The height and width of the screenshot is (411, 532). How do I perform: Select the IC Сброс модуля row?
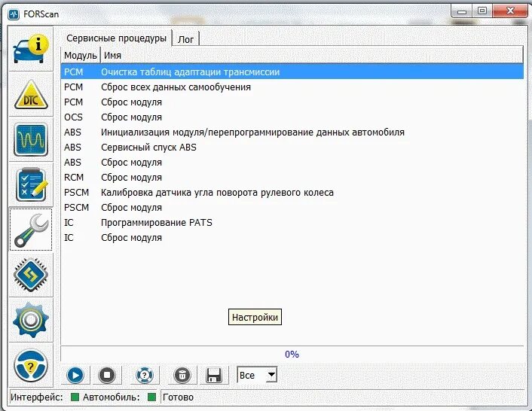pyautogui.click(x=292, y=238)
